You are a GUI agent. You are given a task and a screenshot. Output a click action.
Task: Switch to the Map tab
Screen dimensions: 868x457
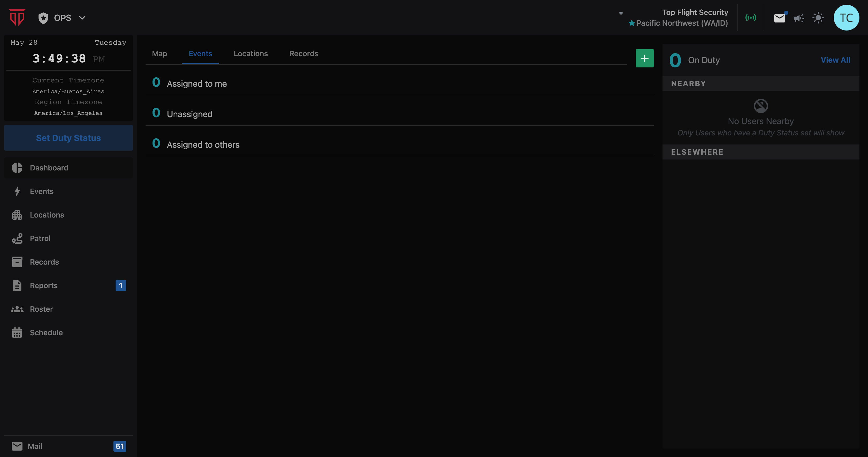tap(159, 53)
